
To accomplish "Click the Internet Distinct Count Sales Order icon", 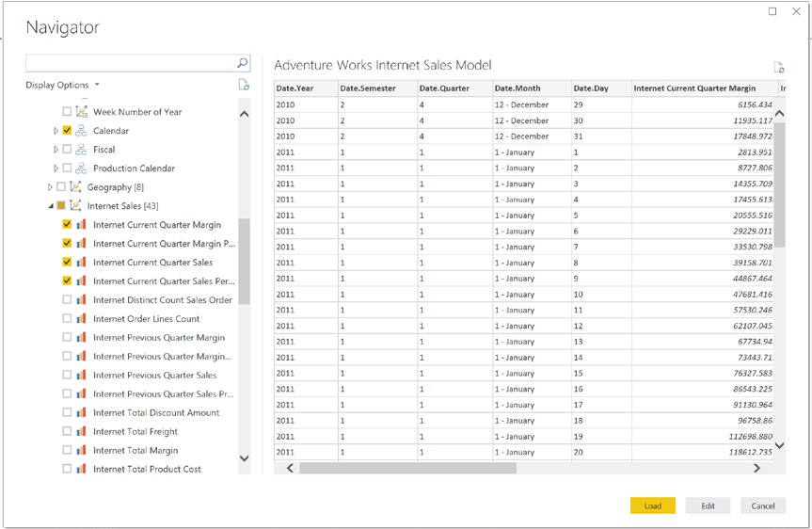I will [x=81, y=299].
